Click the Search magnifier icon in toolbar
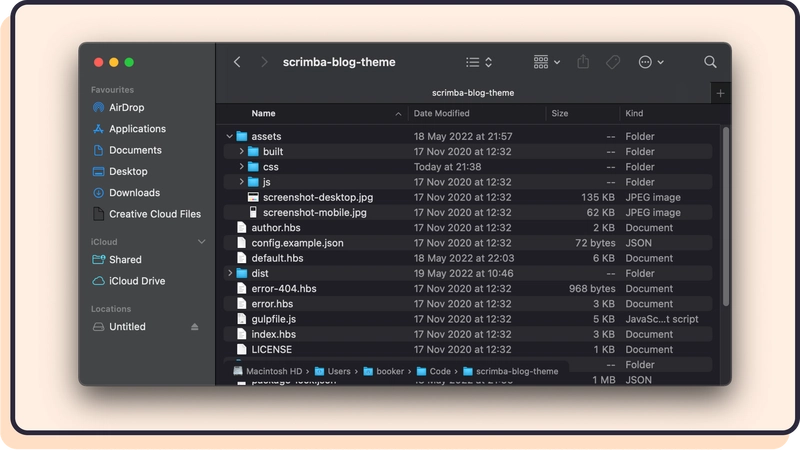The width and height of the screenshot is (800, 450). coord(710,62)
